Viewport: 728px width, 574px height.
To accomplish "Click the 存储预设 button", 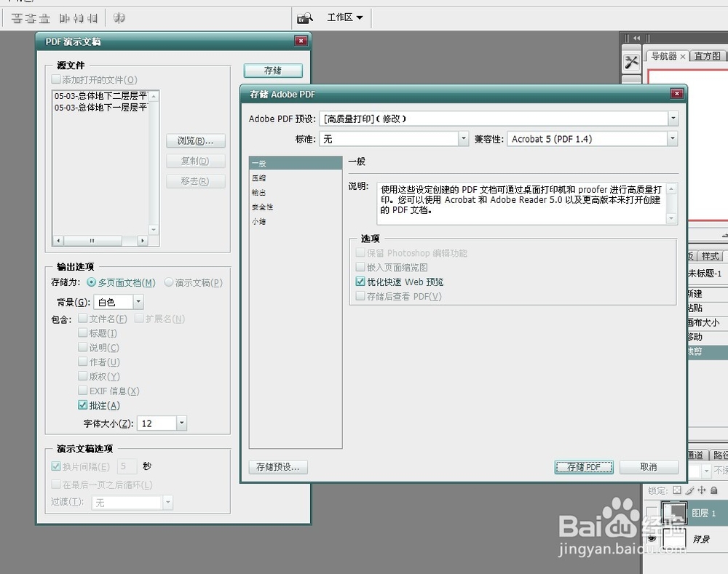I will [x=278, y=467].
